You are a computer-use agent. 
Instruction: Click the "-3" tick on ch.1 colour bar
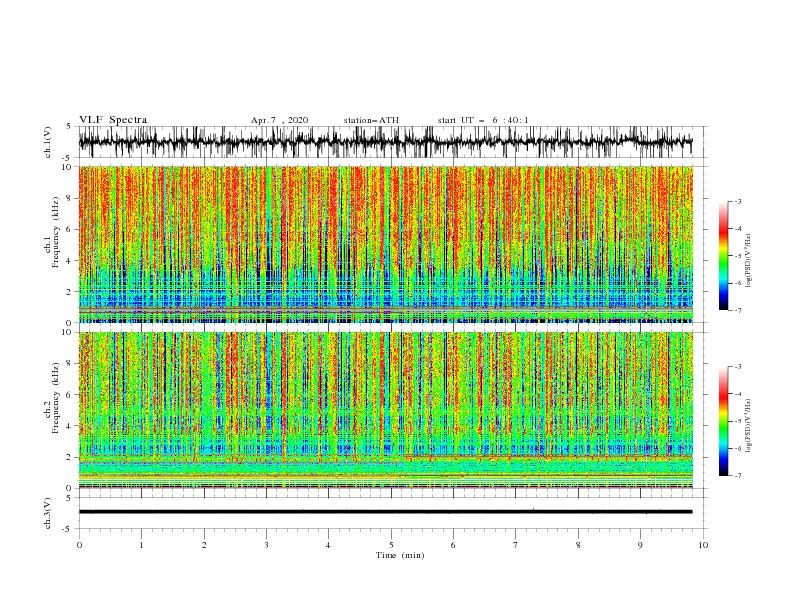(x=737, y=201)
